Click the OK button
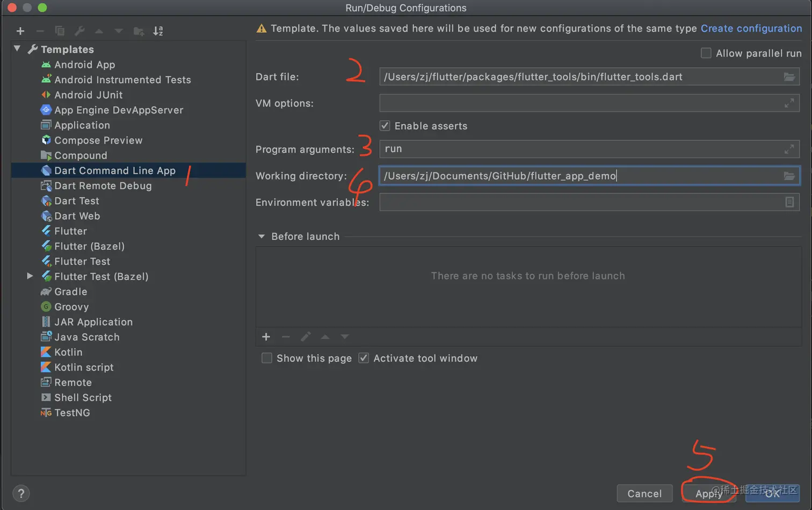This screenshot has width=812, height=510. (772, 493)
